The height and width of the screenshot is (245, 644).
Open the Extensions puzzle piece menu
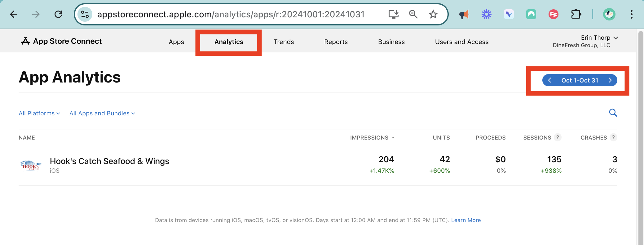pos(576,14)
